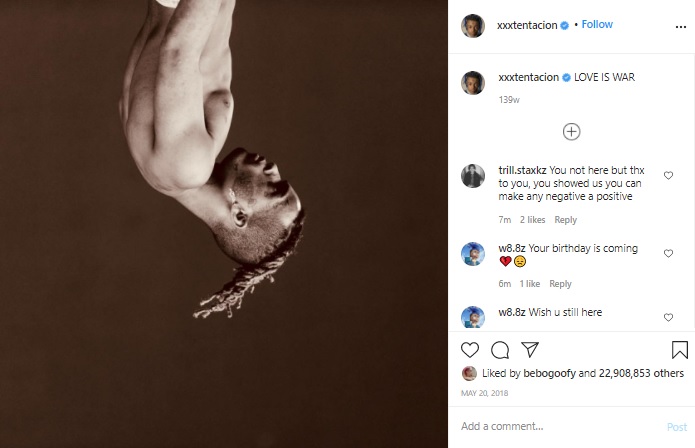The height and width of the screenshot is (448, 695).
Task: Like the birthday comment's small heart
Action: (668, 253)
